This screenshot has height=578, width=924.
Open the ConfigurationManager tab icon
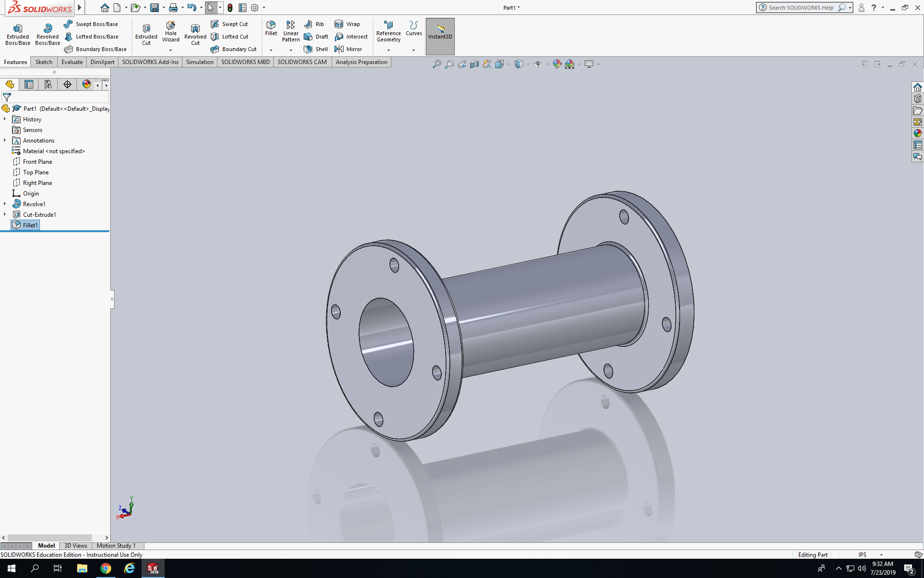(48, 84)
